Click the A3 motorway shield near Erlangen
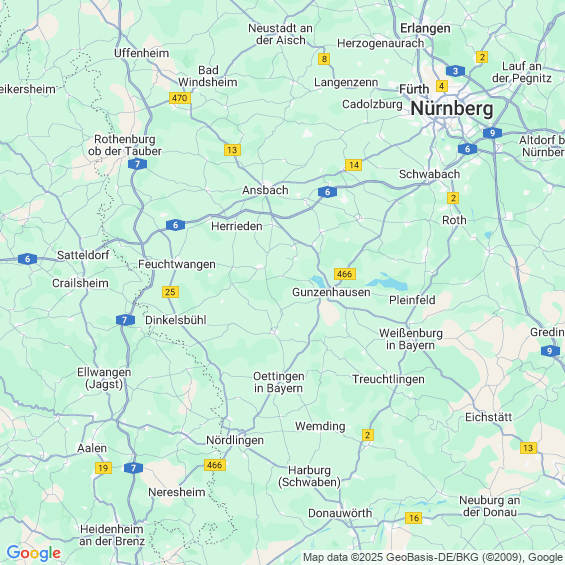The width and height of the screenshot is (565, 565). 455,71
